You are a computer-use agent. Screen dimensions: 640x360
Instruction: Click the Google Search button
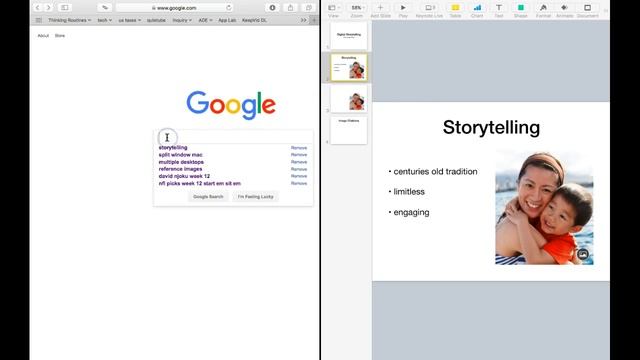[208, 196]
